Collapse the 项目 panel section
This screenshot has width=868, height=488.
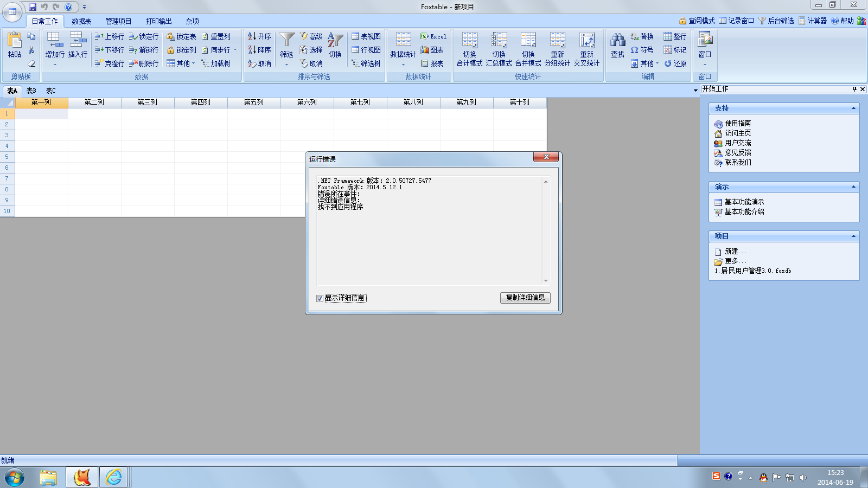[853, 236]
